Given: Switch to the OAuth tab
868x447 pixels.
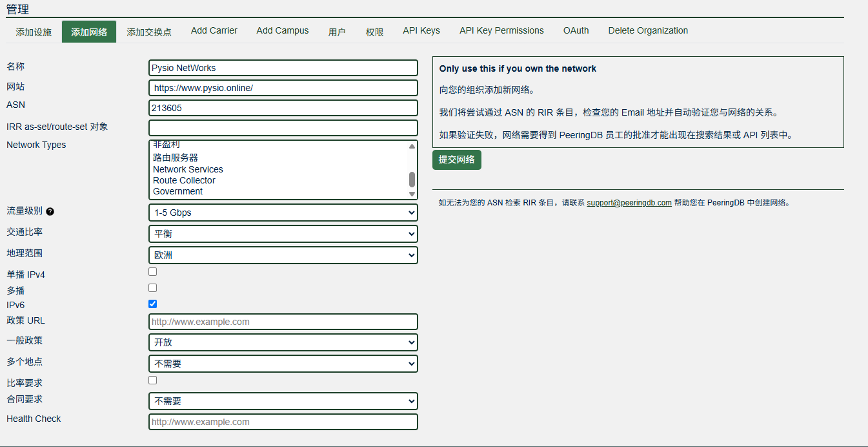Looking at the screenshot, I should click(x=576, y=31).
